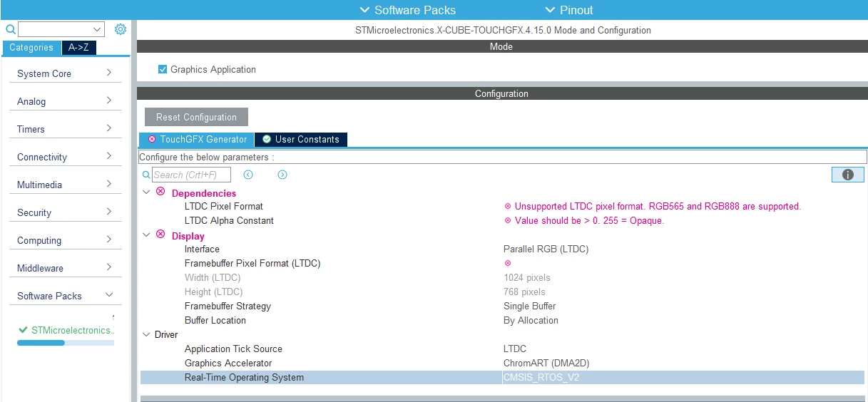The height and width of the screenshot is (402, 868).
Task: Expand the Connectivity category
Action: tap(109, 156)
